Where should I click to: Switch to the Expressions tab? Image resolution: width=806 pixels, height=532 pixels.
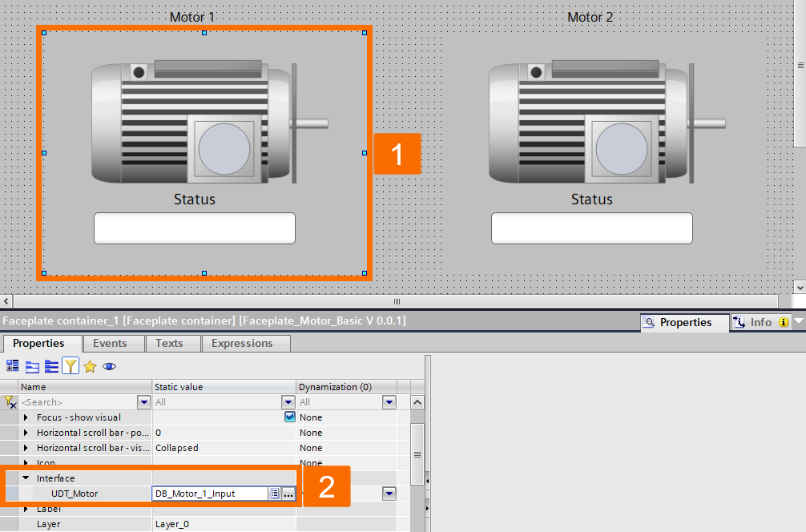coord(245,343)
